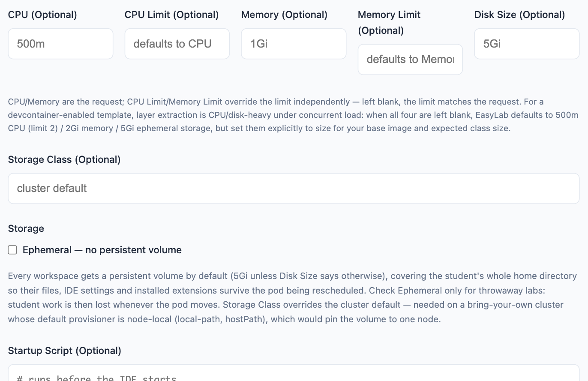Enable the Ephemeral no persistent volume checkbox

(x=12, y=250)
